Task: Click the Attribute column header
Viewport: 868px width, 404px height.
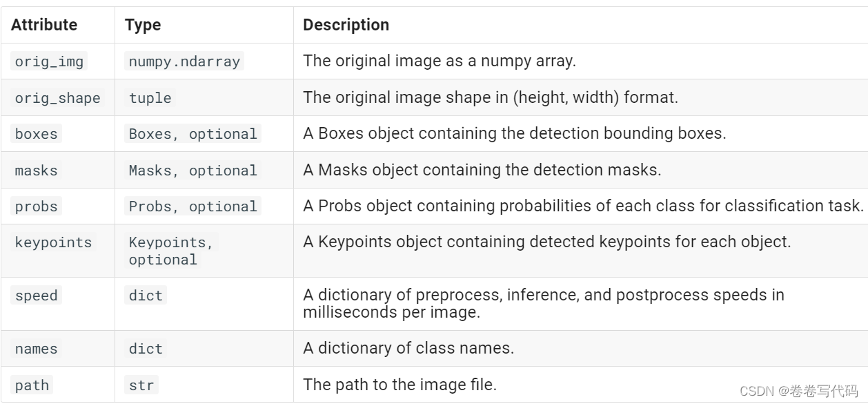Action: pos(44,26)
